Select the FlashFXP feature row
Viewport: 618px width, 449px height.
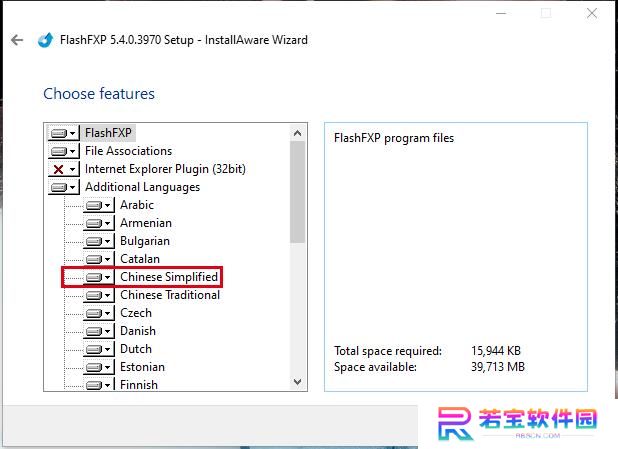(x=108, y=133)
